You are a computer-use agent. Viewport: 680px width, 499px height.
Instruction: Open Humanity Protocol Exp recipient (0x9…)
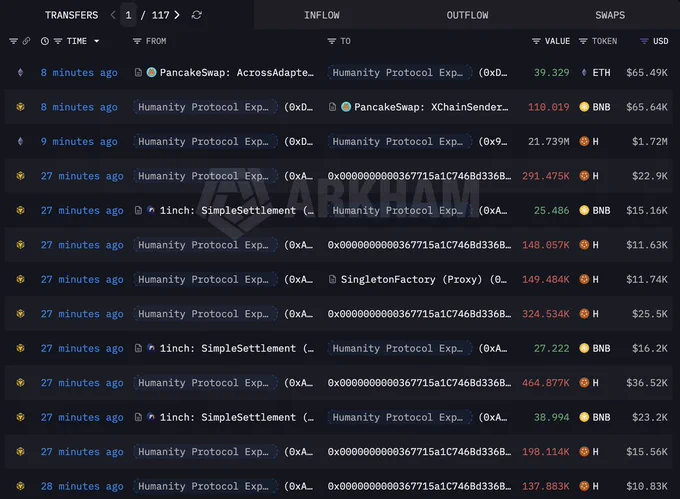399,141
